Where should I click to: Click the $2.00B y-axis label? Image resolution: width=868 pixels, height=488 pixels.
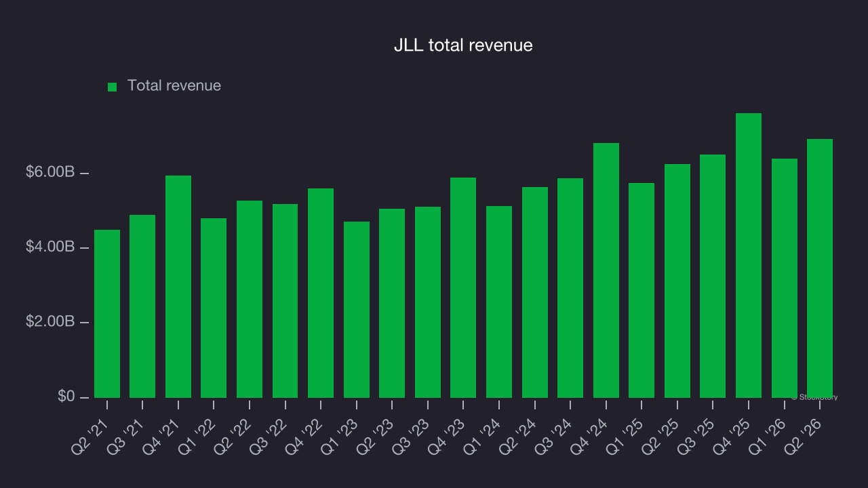pyautogui.click(x=50, y=322)
